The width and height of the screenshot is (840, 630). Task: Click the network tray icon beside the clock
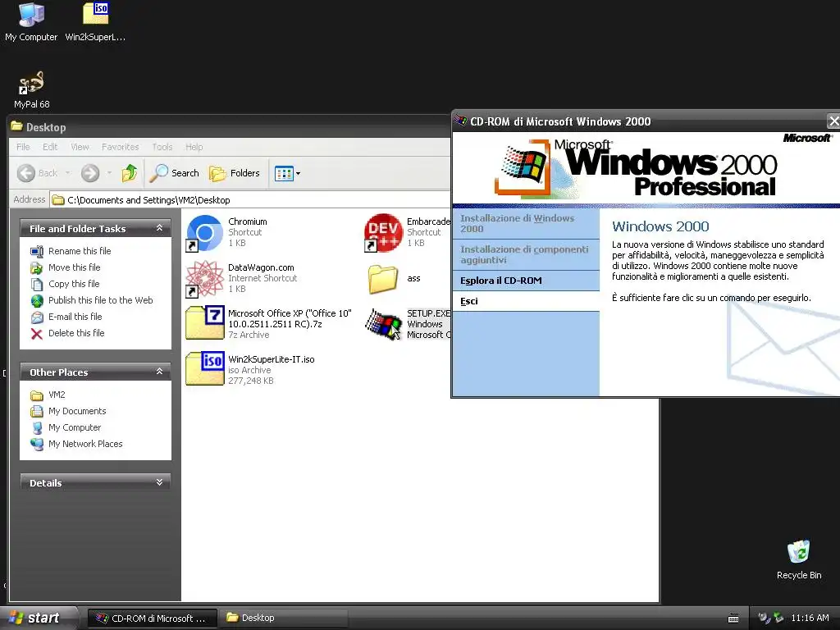[x=778, y=618]
